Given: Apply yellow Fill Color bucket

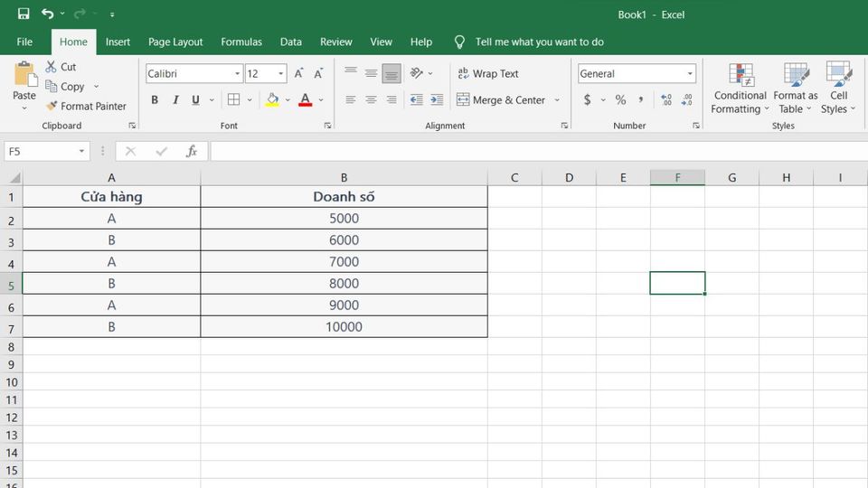Looking at the screenshot, I should (x=272, y=99).
